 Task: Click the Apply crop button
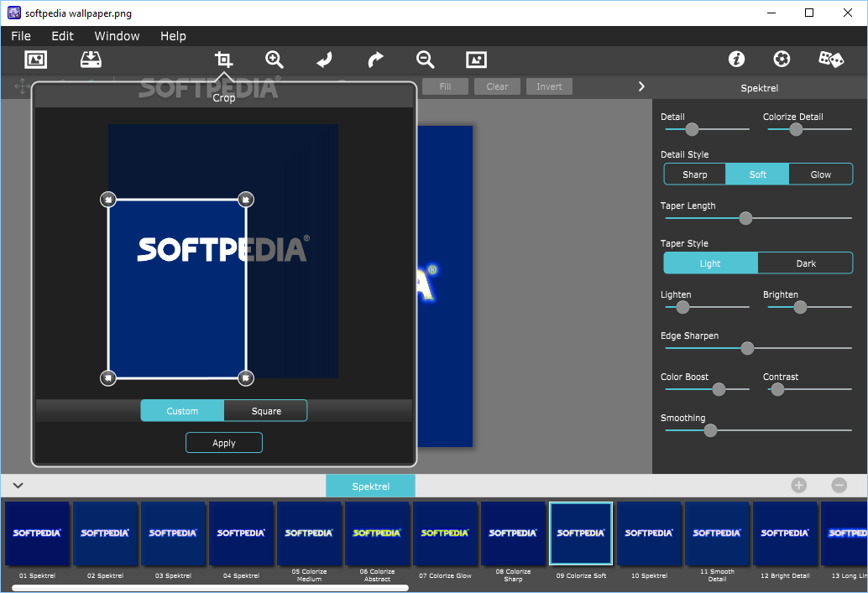click(x=223, y=443)
